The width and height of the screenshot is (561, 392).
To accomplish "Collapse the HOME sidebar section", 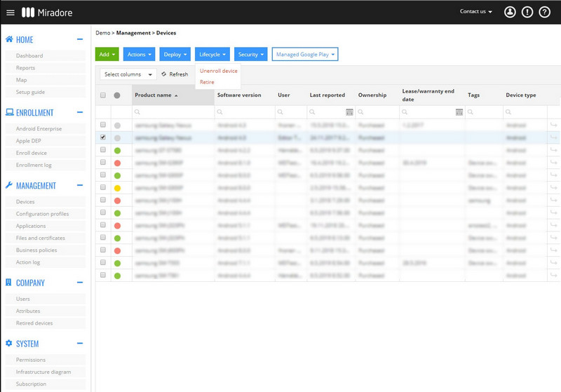I will click(x=80, y=39).
